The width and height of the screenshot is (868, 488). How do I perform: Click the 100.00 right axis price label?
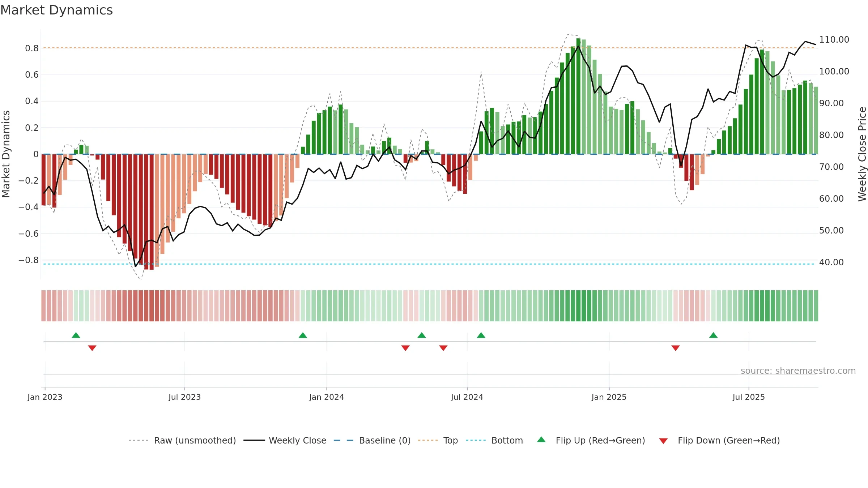(x=834, y=72)
